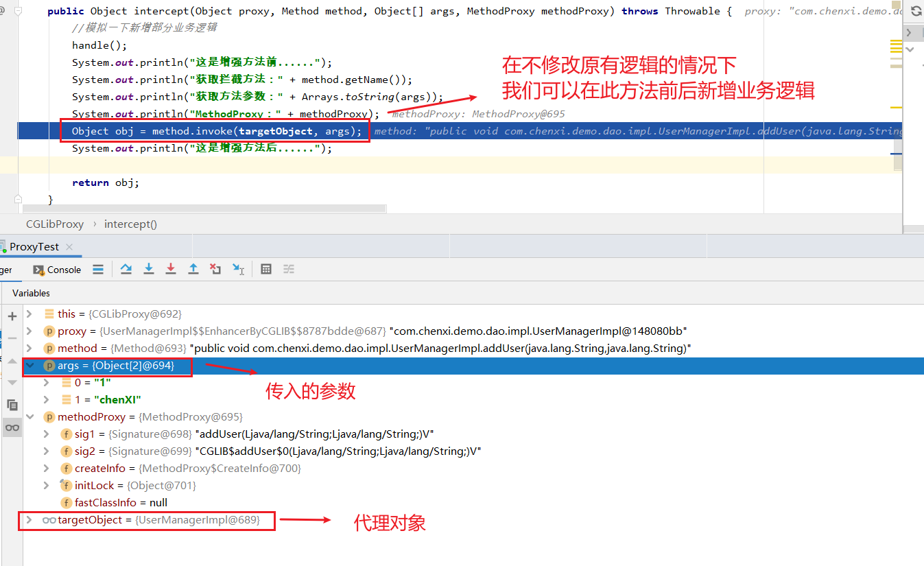
Task: Click the Step Into icon
Action: coord(148,269)
